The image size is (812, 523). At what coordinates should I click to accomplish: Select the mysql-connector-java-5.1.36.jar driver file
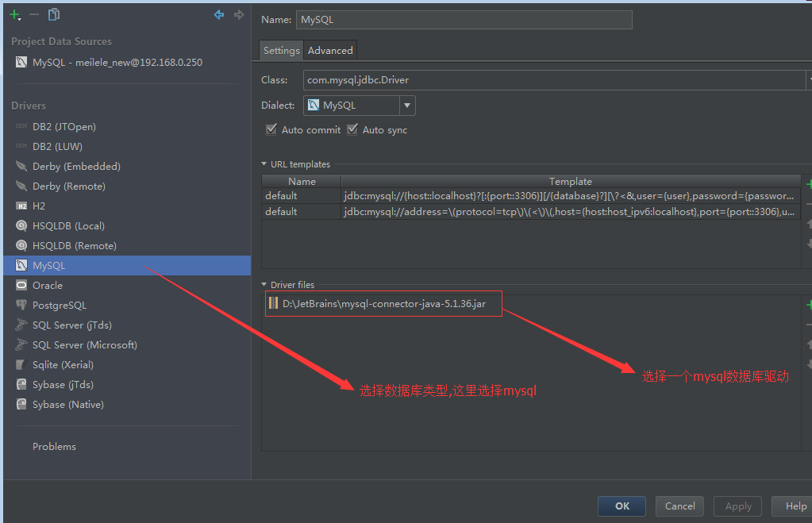(x=383, y=303)
